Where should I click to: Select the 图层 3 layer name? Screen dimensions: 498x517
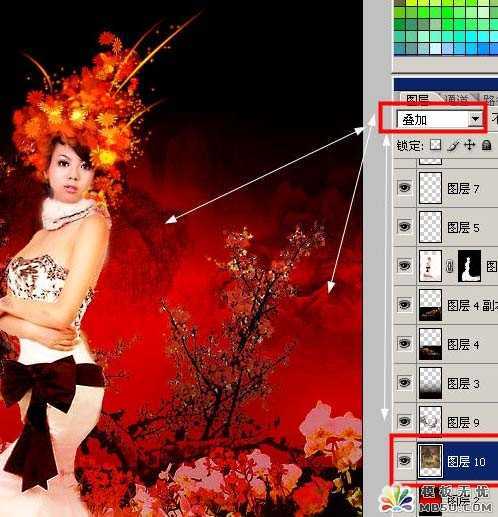point(463,384)
